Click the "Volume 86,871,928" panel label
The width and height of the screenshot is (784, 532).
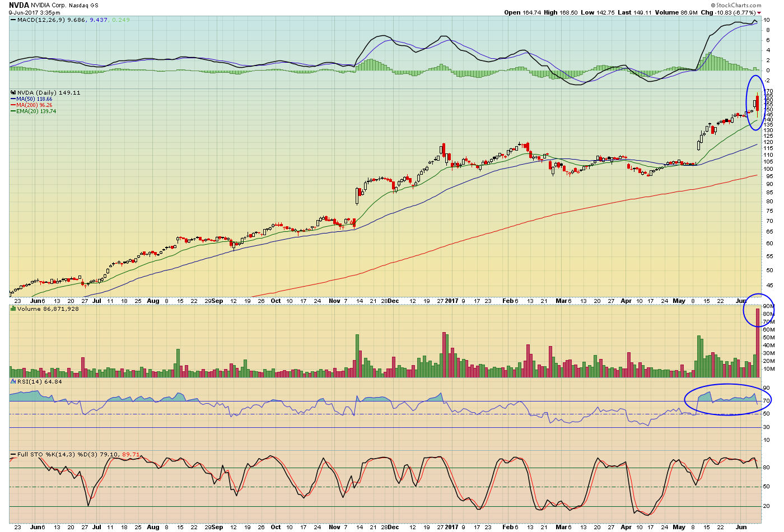(x=48, y=309)
